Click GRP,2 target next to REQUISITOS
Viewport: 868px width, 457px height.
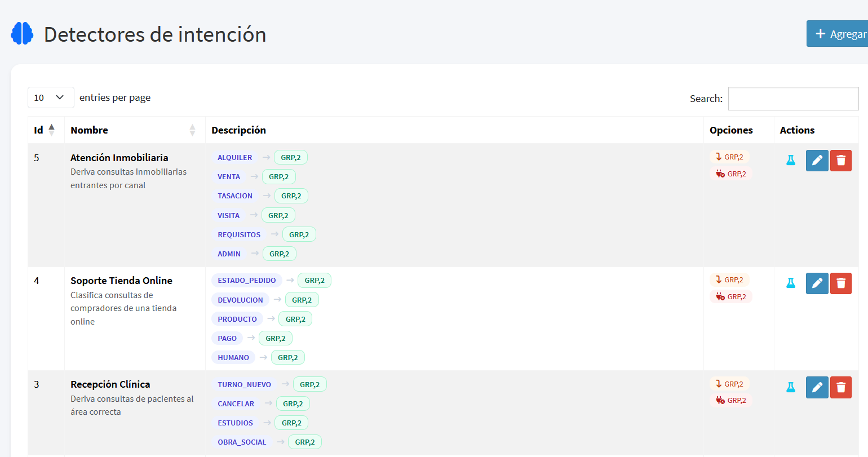[299, 235]
